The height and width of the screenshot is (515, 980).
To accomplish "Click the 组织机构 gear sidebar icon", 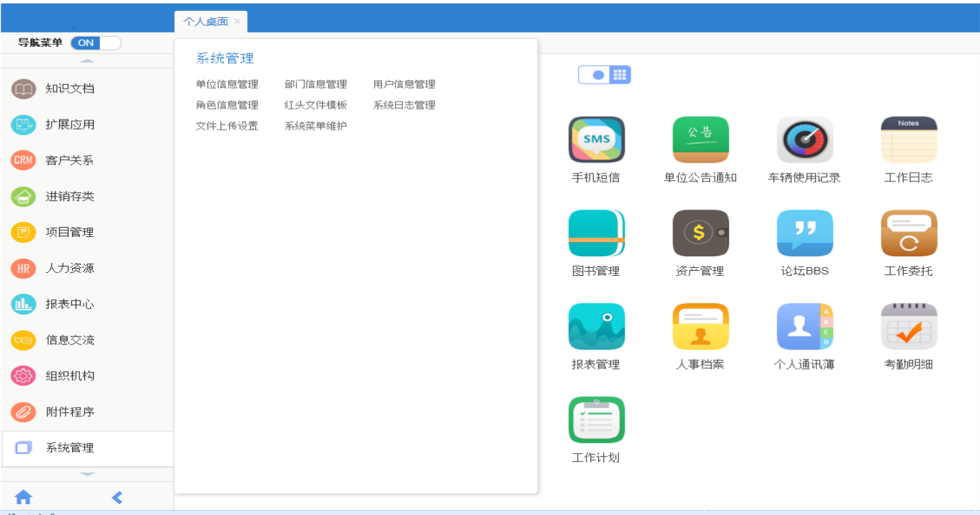I will coord(24,376).
